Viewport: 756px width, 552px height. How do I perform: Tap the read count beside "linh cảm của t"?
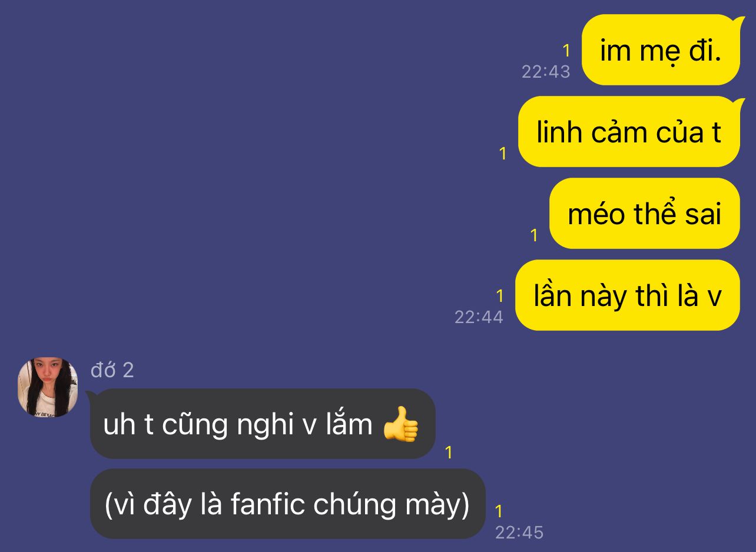(x=503, y=154)
